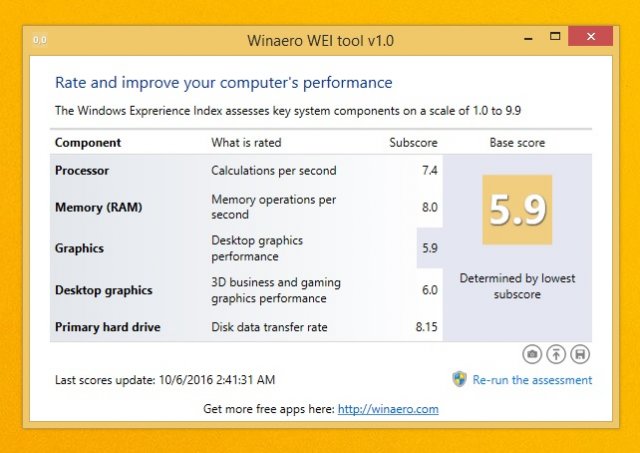Close the Winaero WEI tool window
Screen dimensions: 640x453
591,36
